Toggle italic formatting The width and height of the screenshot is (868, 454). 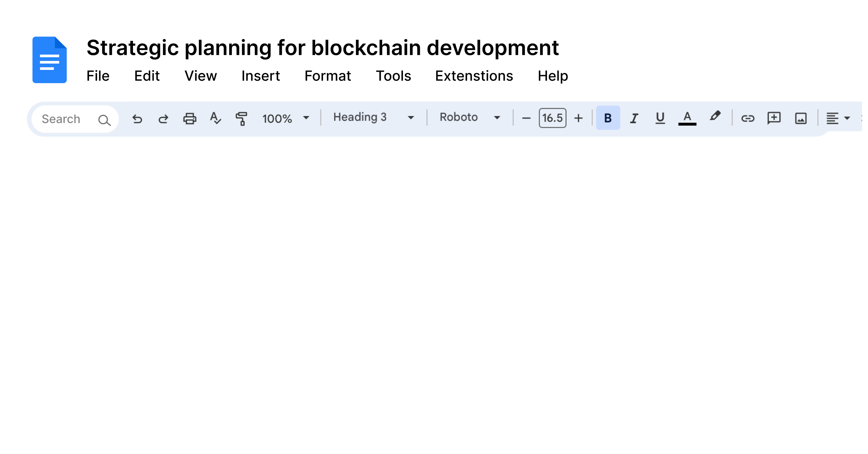634,118
